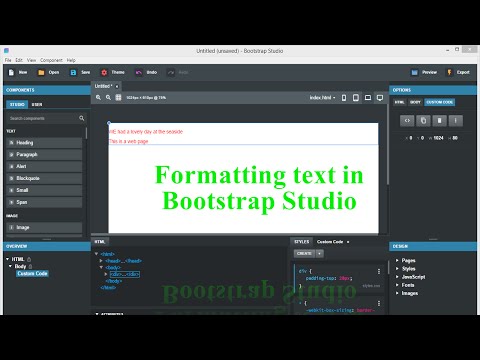Click the Preview icon in toolbar
Image resolution: width=480 pixels, height=360 pixels.
(414, 72)
